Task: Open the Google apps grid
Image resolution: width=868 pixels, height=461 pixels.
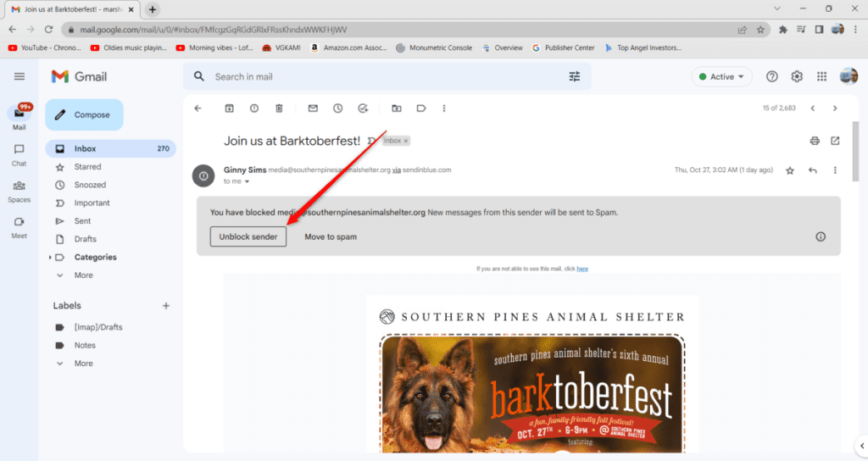Action: tap(821, 77)
